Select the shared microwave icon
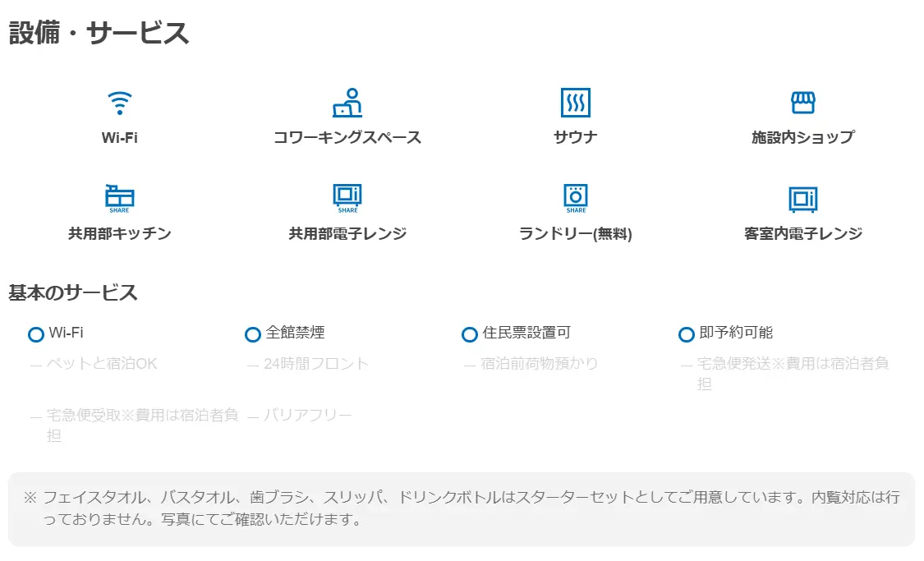The image size is (924, 561). (x=347, y=198)
